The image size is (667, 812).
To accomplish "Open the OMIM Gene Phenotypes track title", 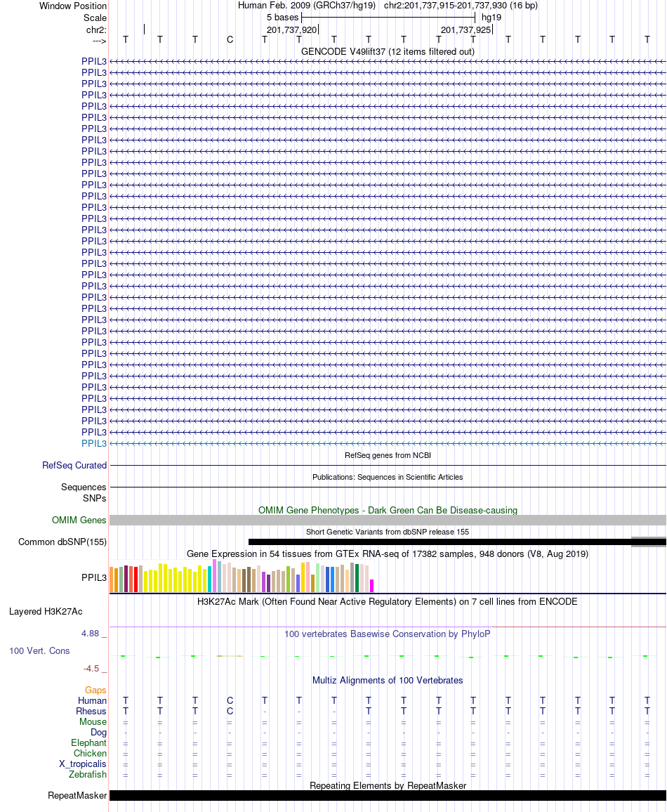I will tap(388, 510).
